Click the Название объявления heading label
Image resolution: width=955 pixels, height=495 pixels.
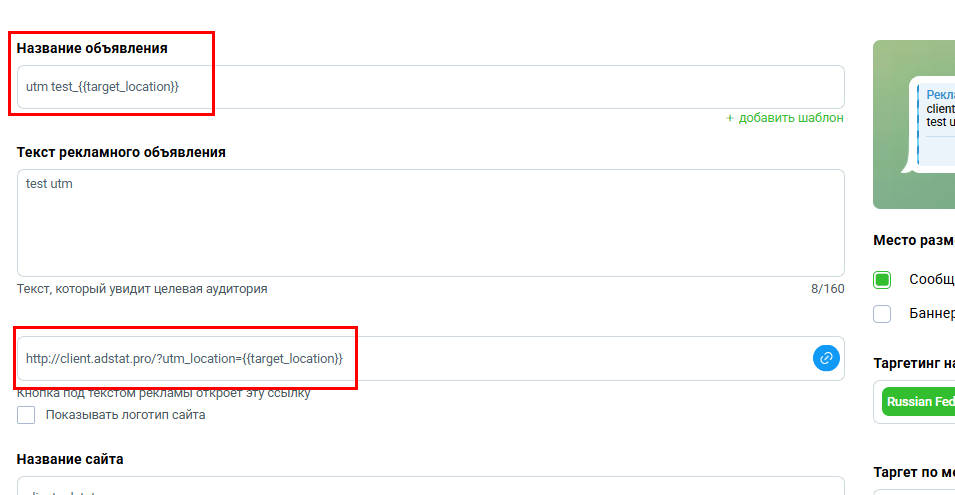(92, 48)
